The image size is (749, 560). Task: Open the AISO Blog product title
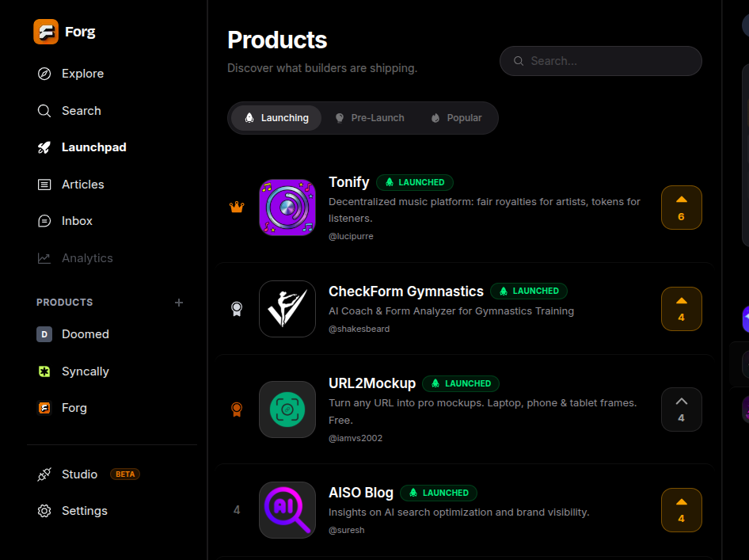[361, 493]
